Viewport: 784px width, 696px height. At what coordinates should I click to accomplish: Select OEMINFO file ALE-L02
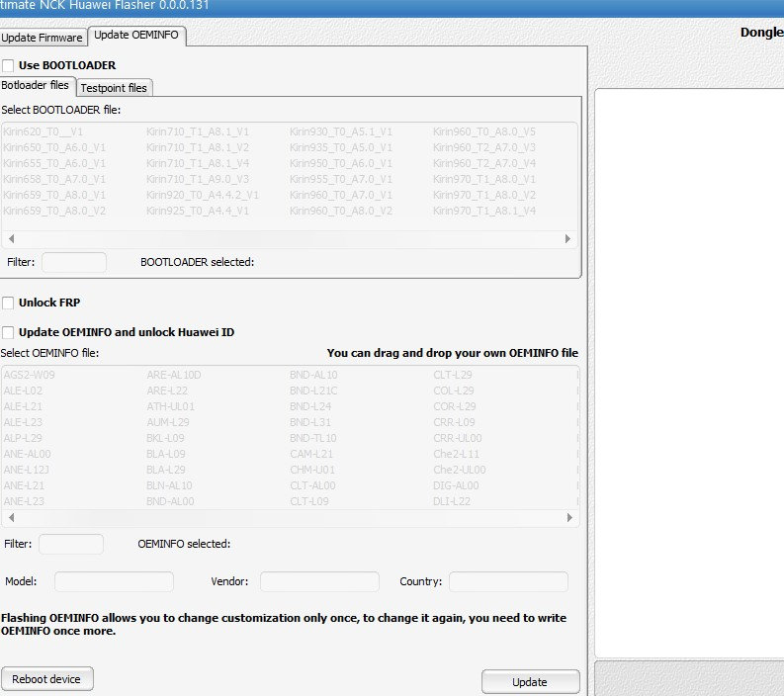(23, 391)
